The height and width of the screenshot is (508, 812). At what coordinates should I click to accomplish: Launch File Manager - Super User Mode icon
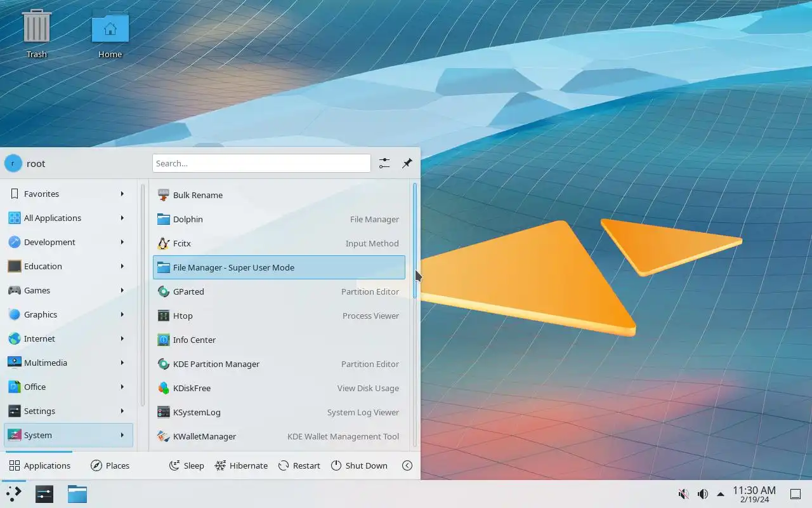click(163, 267)
